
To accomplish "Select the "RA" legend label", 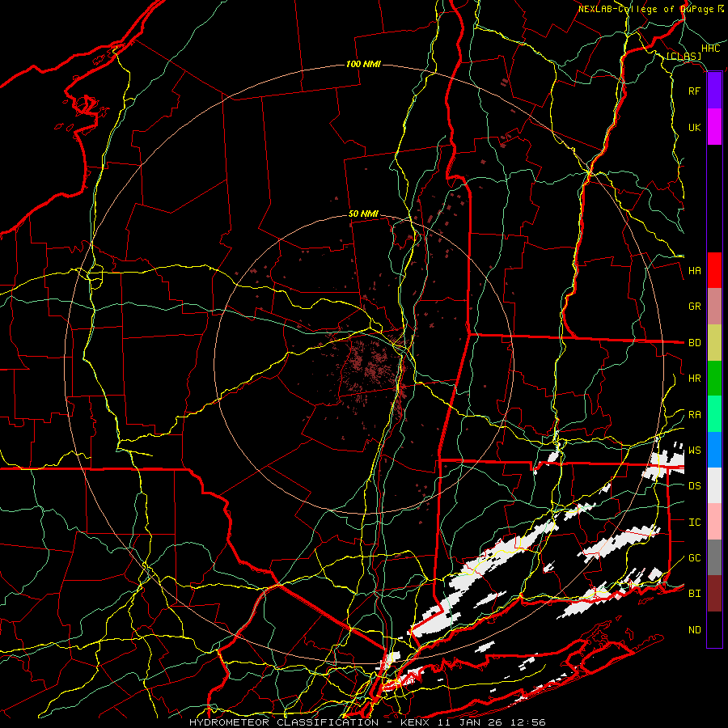I will coord(694,415).
